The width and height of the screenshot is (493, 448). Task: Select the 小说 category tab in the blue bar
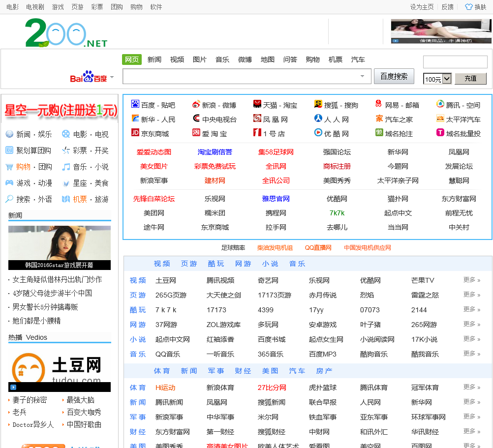click(x=270, y=264)
